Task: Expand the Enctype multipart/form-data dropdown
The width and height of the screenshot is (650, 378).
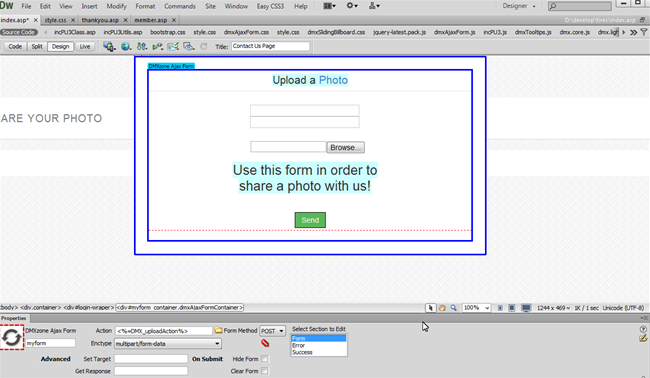Action: [x=168, y=344]
